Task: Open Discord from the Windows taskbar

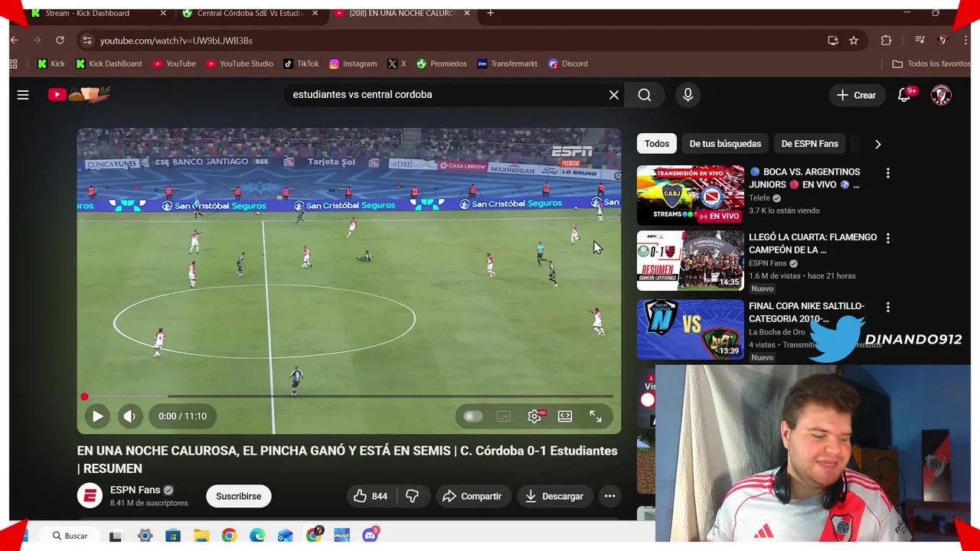Action: point(370,536)
